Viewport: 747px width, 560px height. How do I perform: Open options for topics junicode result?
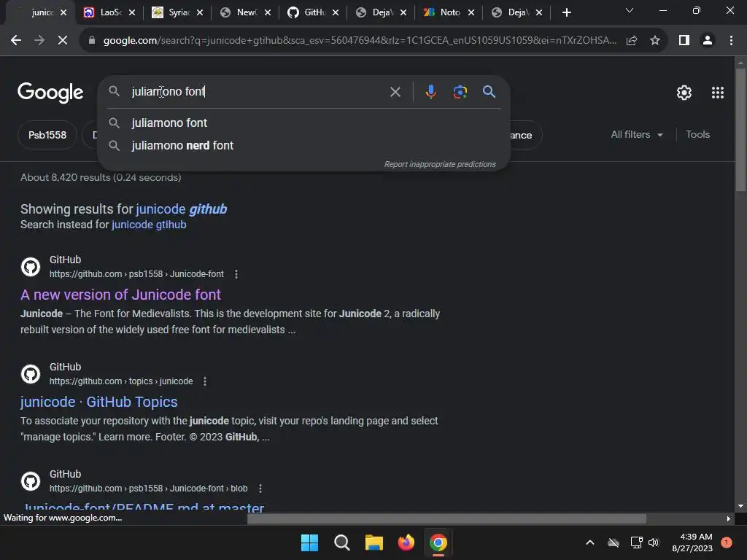tap(205, 381)
